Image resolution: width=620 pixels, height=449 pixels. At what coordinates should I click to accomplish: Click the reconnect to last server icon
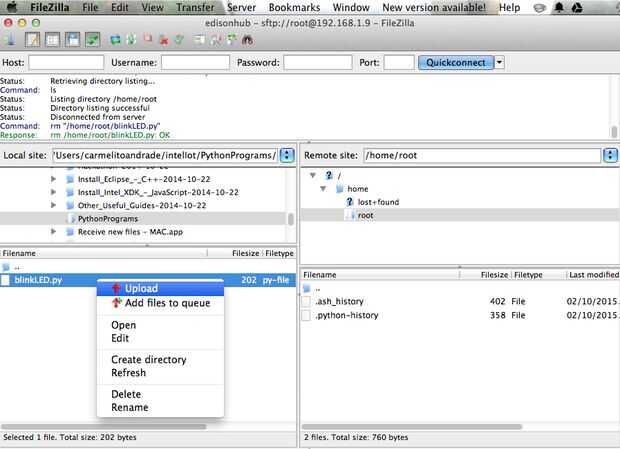tap(180, 40)
